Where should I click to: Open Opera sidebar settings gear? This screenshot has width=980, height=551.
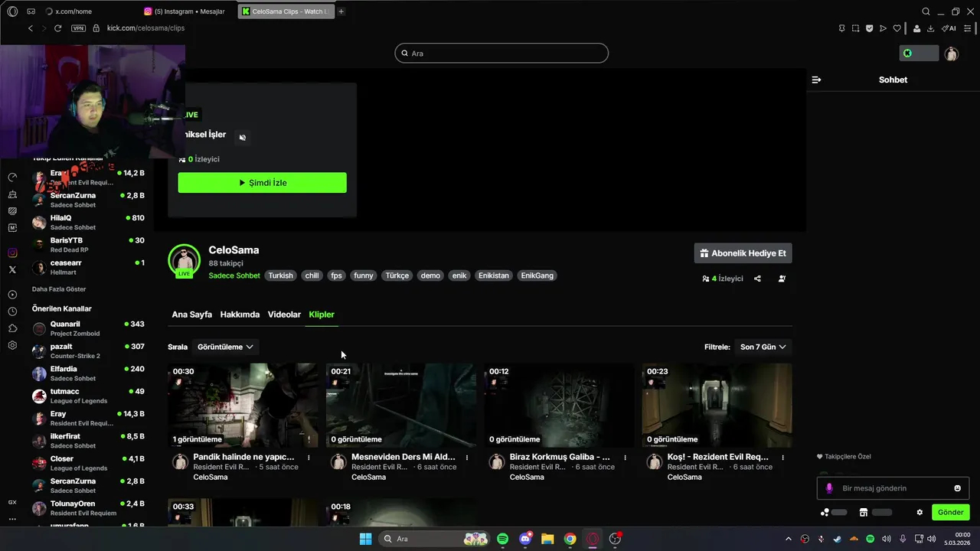pyautogui.click(x=12, y=345)
